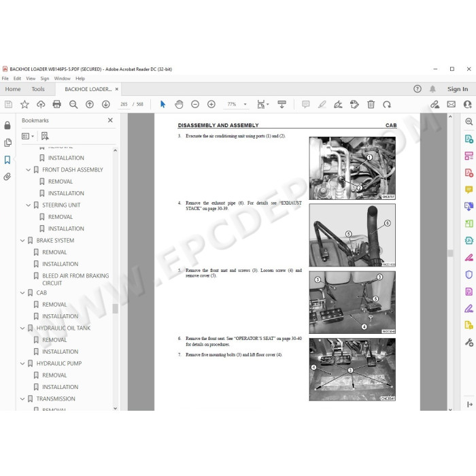Add a new bookmark icon
Screen dimensions: 476x476
click(45, 136)
